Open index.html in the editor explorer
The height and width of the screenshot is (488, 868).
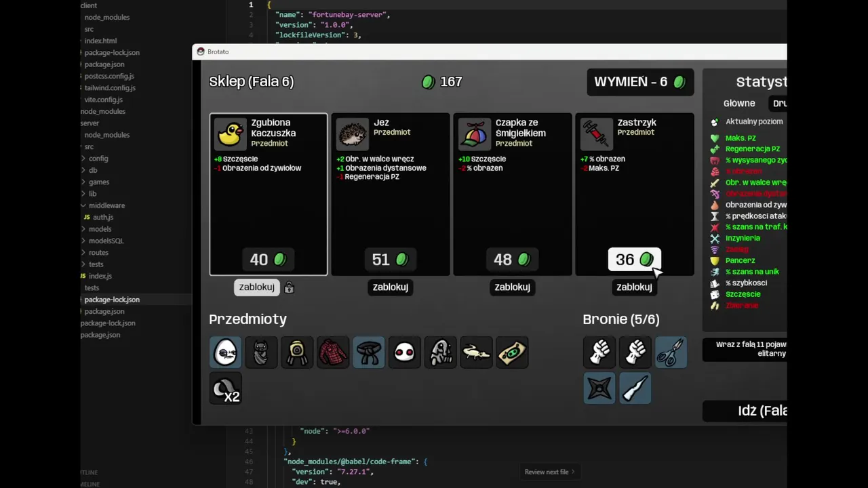point(100,41)
